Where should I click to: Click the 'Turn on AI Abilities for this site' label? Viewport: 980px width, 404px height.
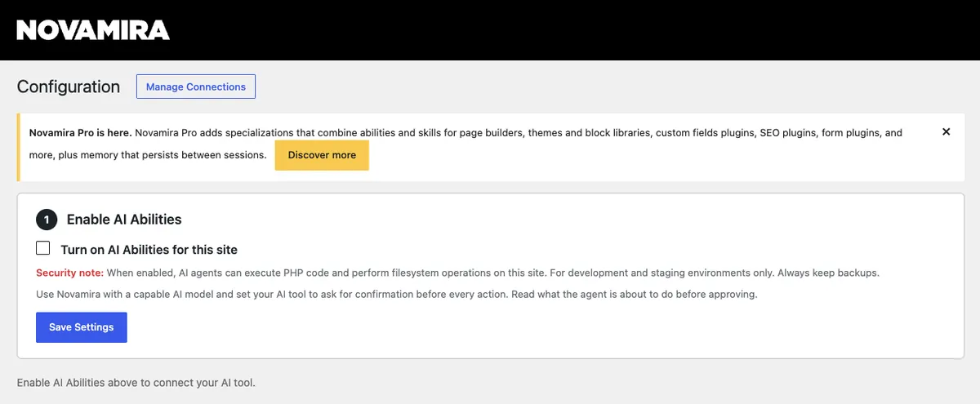point(149,250)
